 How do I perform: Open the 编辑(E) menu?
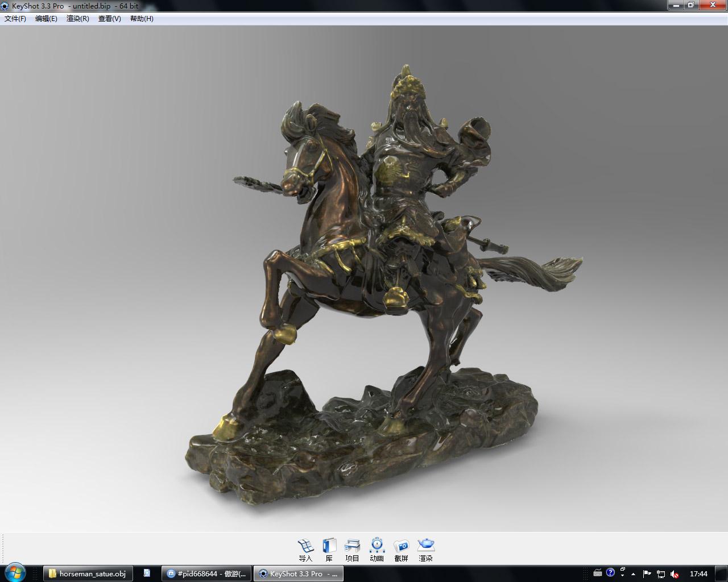coord(46,19)
